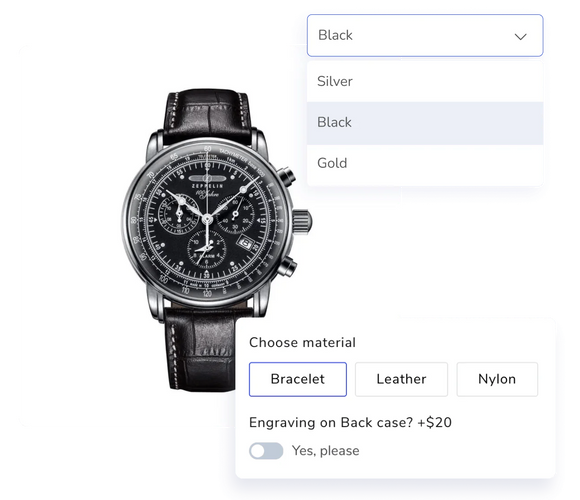This screenshot has height=500, width=580.
Task: Click the date window on watch dial
Action: pyautogui.click(x=245, y=243)
